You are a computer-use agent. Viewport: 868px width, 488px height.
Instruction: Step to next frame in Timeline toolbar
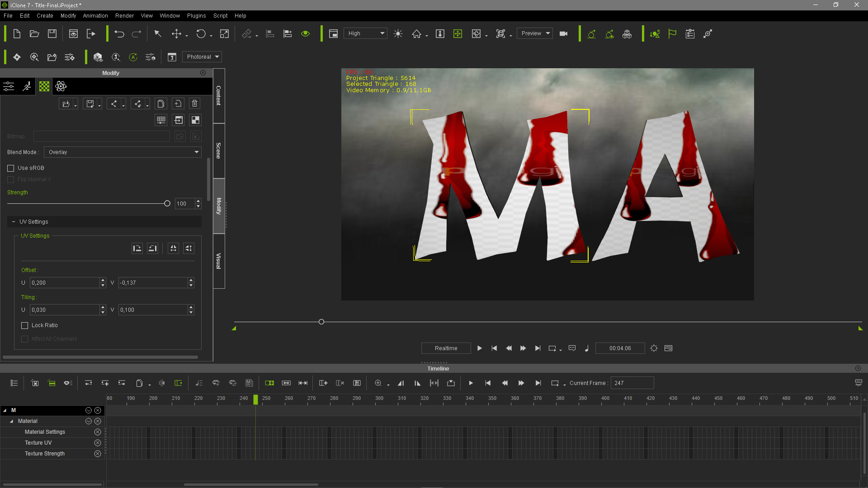(x=521, y=383)
